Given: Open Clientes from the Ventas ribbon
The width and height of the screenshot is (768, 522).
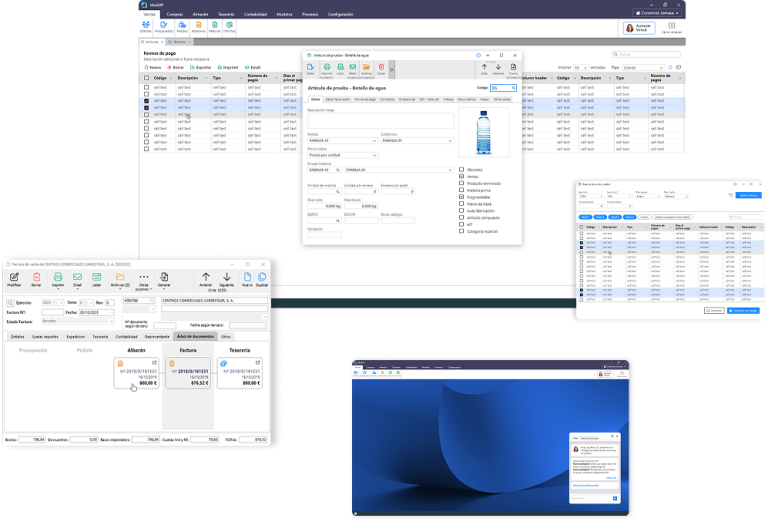Looking at the screenshot, I should (x=146, y=27).
